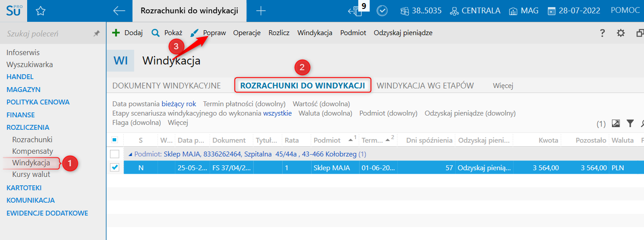
Task: Switch to WINDYKACJA WG ETAPÓW tab
Action: [425, 86]
